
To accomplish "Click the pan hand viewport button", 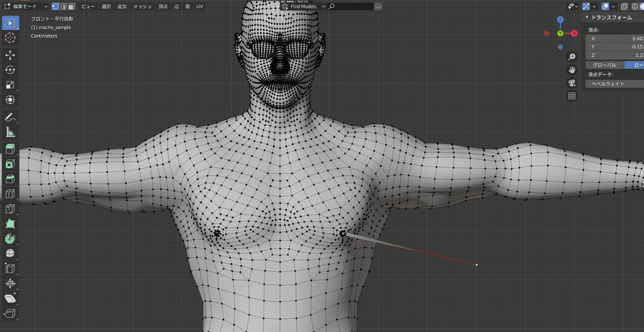I will pyautogui.click(x=572, y=69).
